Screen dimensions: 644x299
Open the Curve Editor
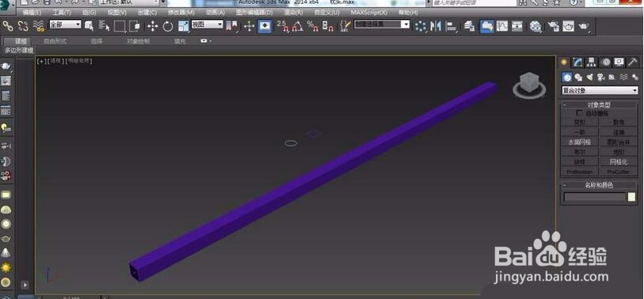pos(502,26)
